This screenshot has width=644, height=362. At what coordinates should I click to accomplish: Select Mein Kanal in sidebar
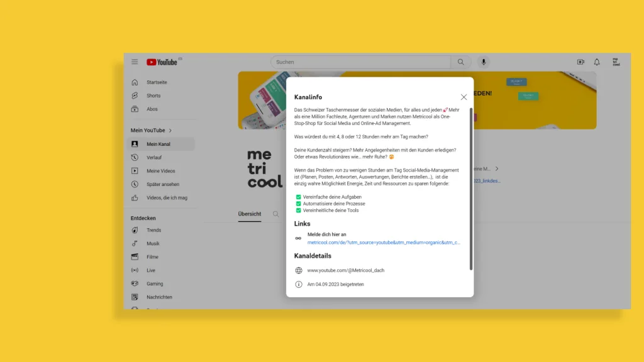coord(161,144)
